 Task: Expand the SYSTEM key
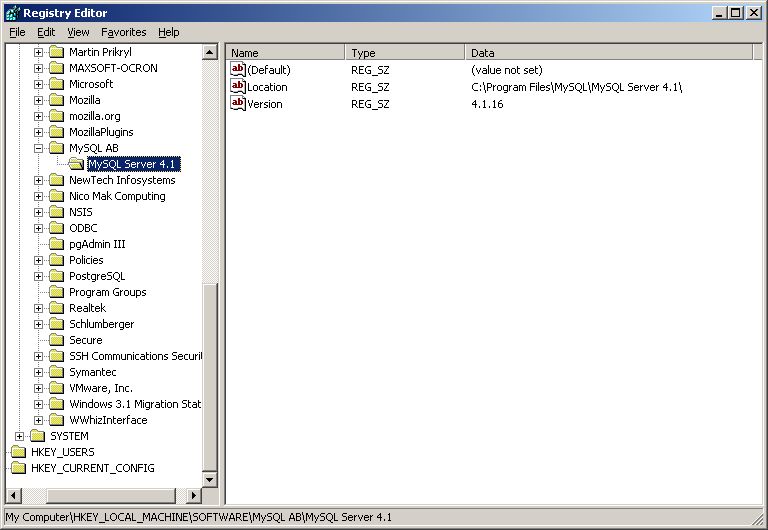pos(20,436)
